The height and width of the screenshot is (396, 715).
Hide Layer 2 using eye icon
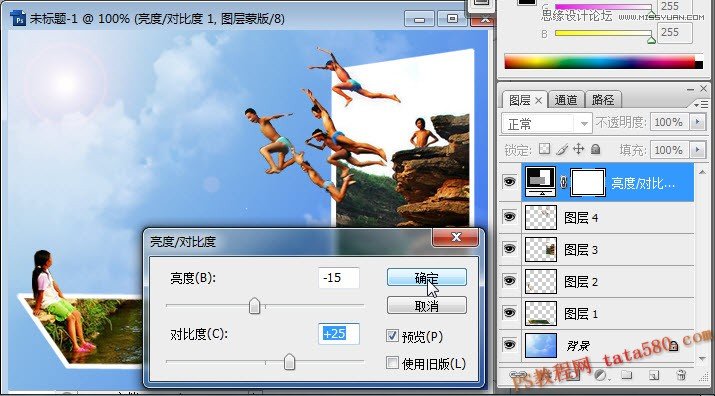(509, 281)
